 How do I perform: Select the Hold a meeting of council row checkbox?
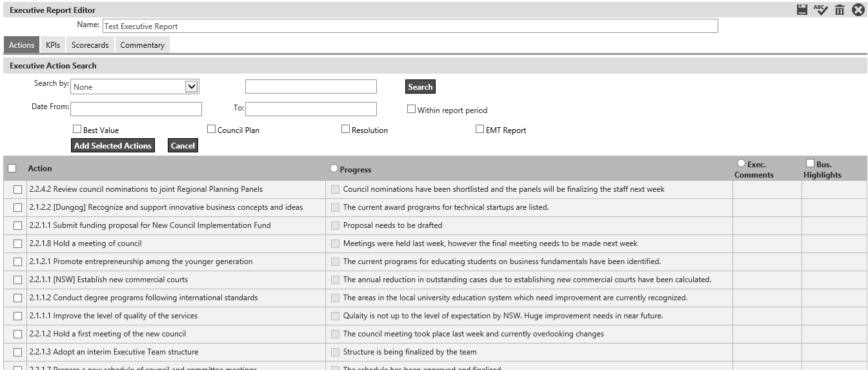tap(17, 243)
